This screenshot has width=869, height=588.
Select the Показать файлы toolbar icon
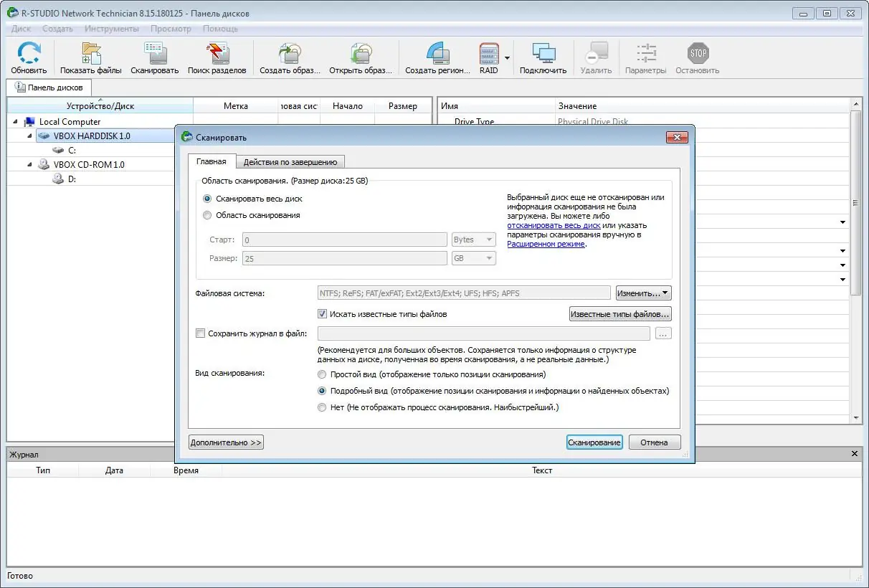pyautogui.click(x=90, y=54)
